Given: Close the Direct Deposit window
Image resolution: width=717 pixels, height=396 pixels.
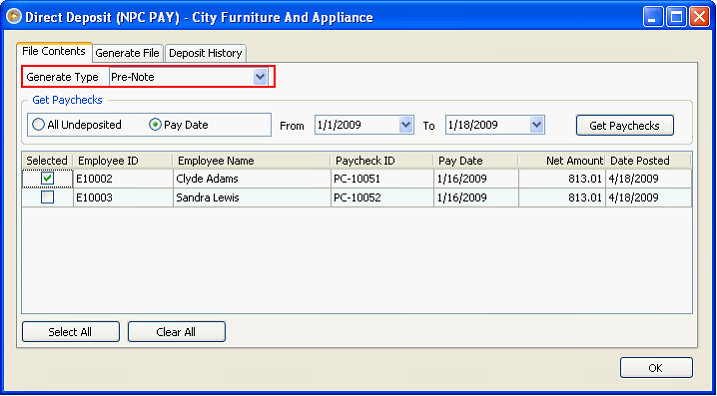Looking at the screenshot, I should (x=699, y=17).
